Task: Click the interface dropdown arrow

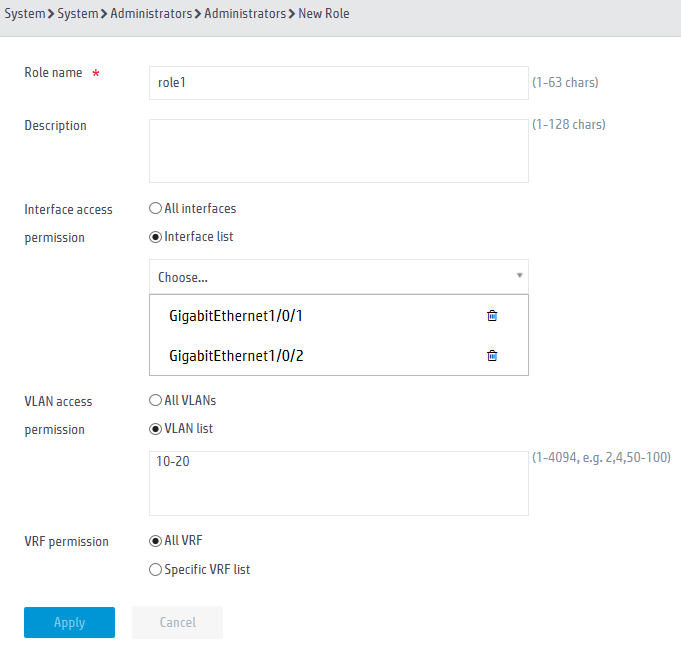Action: [519, 275]
